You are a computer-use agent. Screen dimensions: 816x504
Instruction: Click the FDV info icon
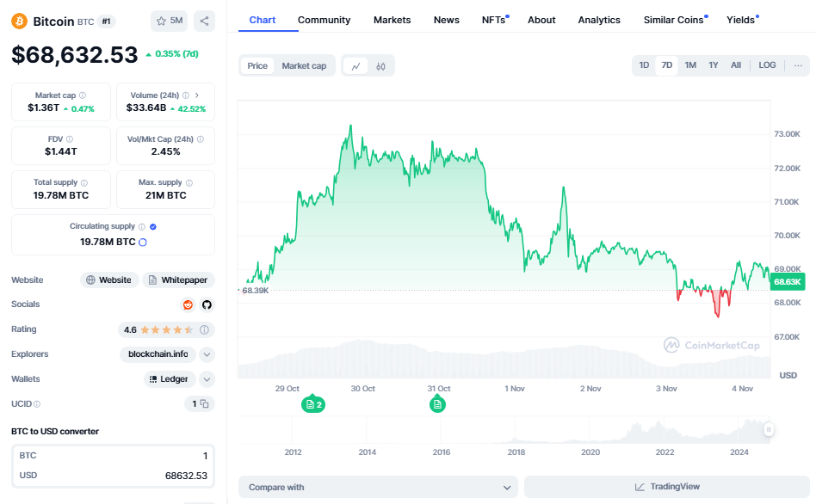[70, 138]
